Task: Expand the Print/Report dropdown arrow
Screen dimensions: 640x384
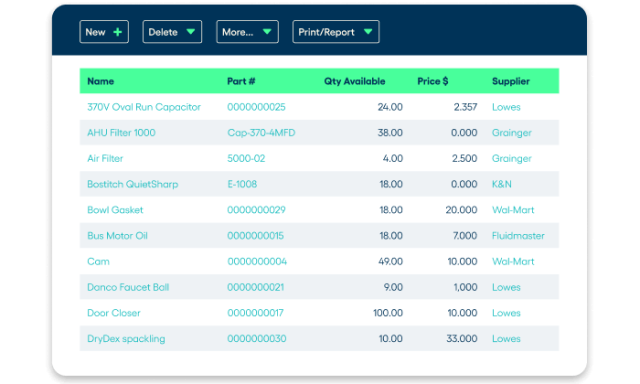Action: (368, 32)
